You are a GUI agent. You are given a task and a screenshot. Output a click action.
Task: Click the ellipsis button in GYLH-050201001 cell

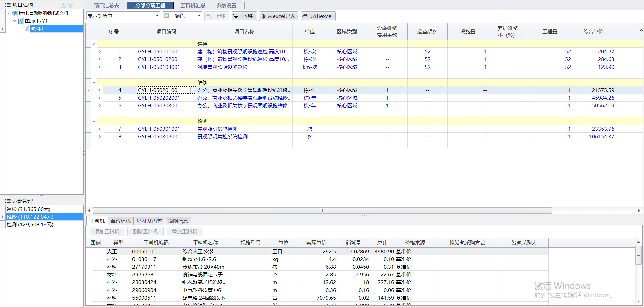click(193, 90)
